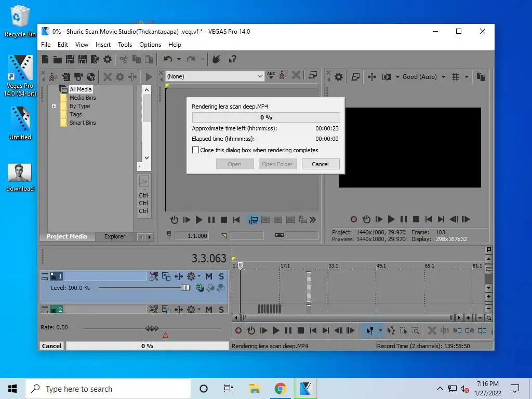
Task: Click Video Preview settings gear icon
Action: [x=339, y=77]
